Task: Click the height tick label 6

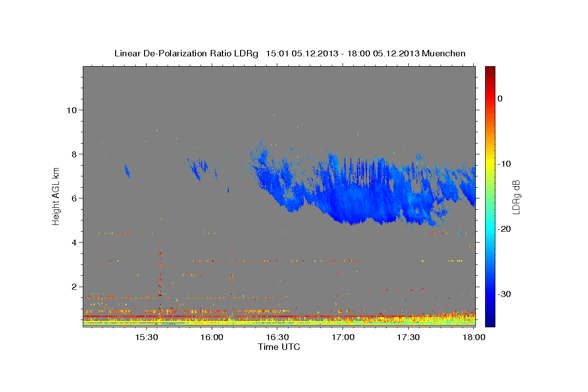Action: coord(74,198)
